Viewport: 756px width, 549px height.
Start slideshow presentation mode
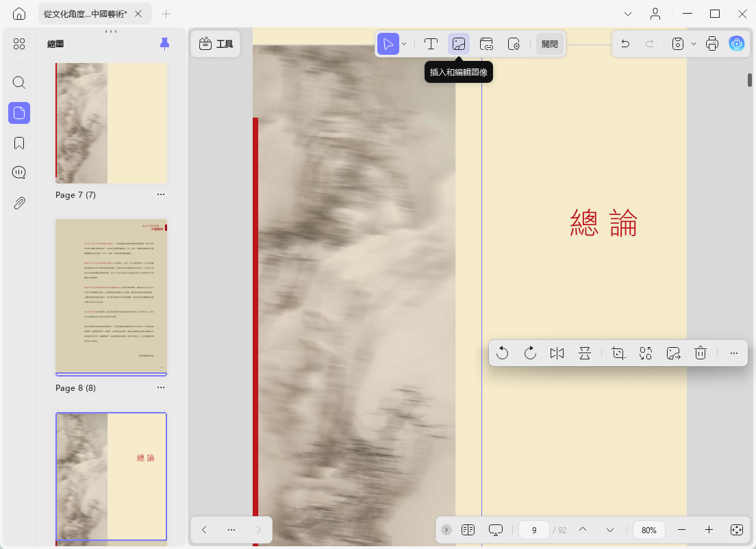click(x=496, y=530)
